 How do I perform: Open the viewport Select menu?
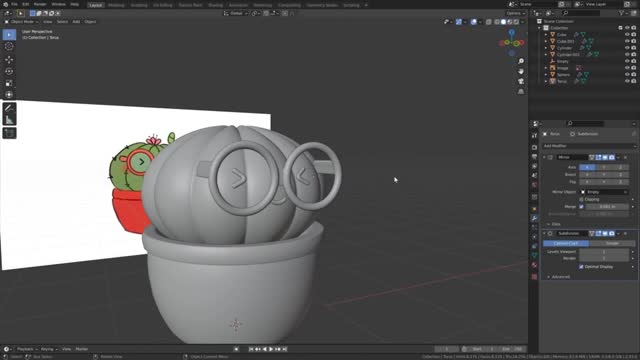[x=62, y=22]
